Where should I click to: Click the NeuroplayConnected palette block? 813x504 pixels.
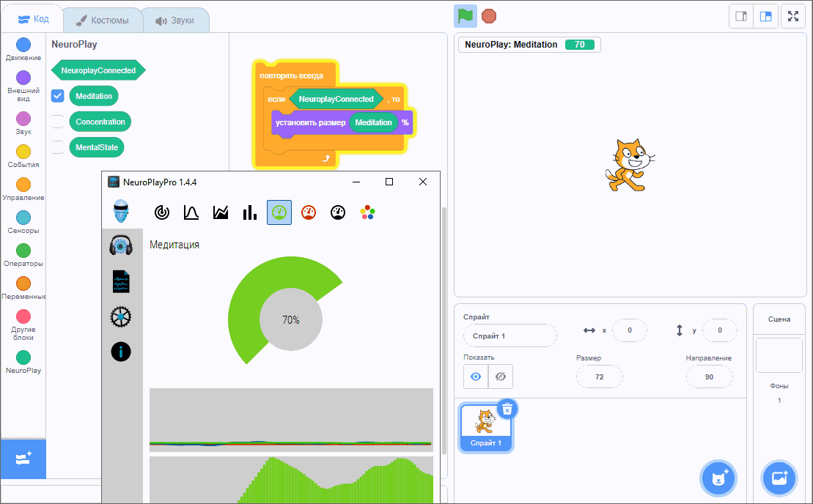coord(98,70)
